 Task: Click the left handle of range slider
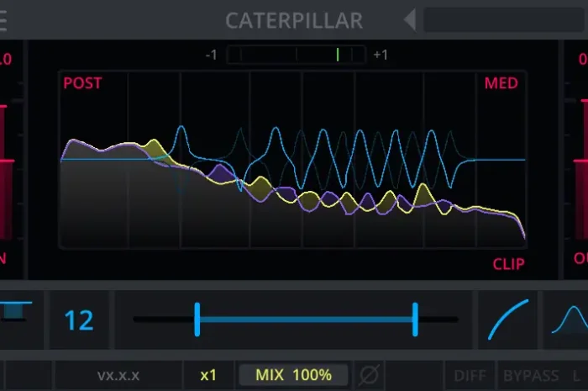(197, 320)
